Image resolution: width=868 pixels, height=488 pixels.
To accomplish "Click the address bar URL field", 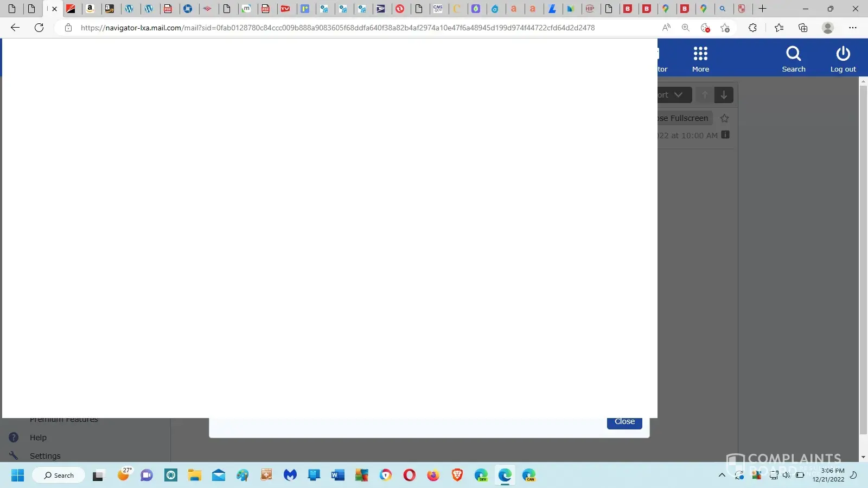I will (336, 28).
